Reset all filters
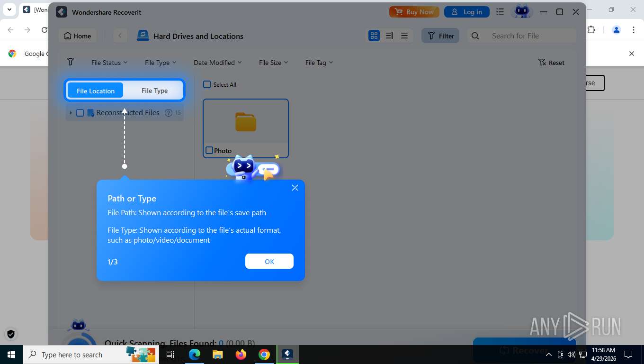 pyautogui.click(x=551, y=63)
